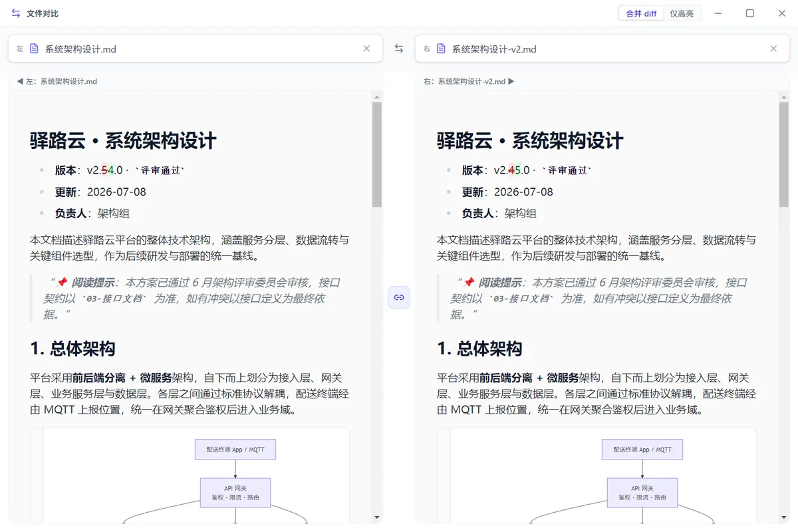Image resolution: width=798 pixels, height=532 pixels.
Task: Click the left pane 更新：2026-07-08 line
Action: pos(100,192)
